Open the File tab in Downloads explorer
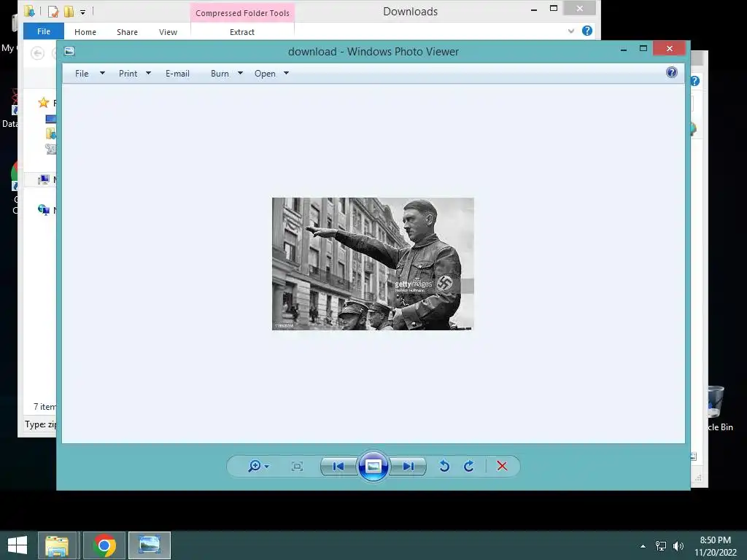This screenshot has width=747, height=560. click(x=43, y=31)
